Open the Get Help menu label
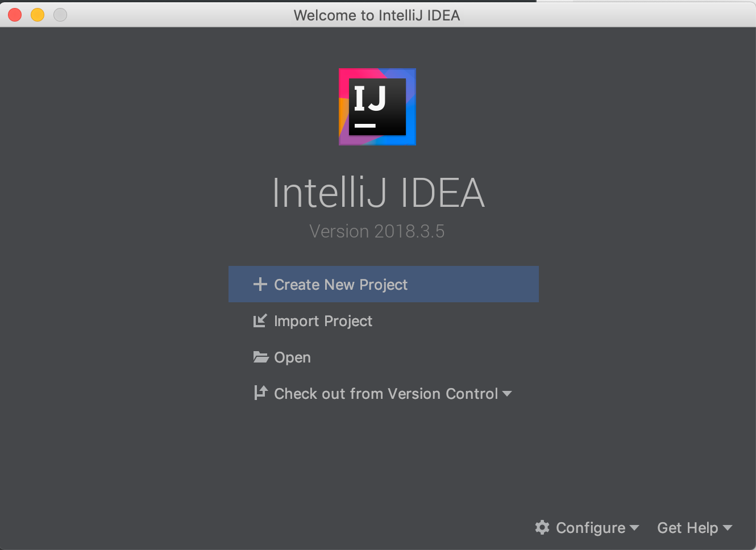Image resolution: width=756 pixels, height=550 pixels. click(687, 528)
